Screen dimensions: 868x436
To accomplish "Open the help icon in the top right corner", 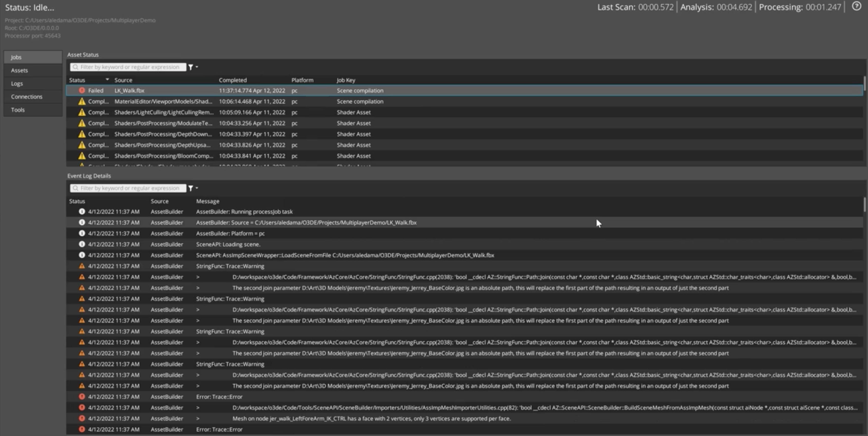I will 856,6.
